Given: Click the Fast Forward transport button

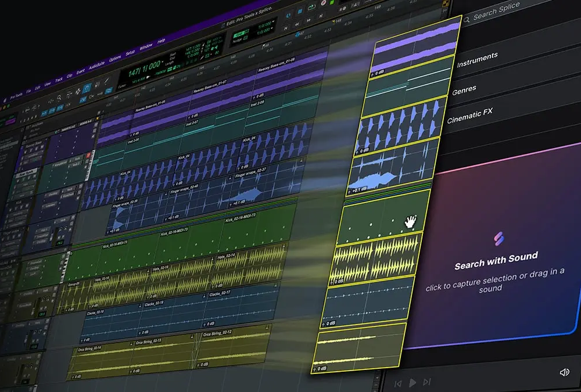Looking at the screenshot, I should pyautogui.click(x=309, y=20).
